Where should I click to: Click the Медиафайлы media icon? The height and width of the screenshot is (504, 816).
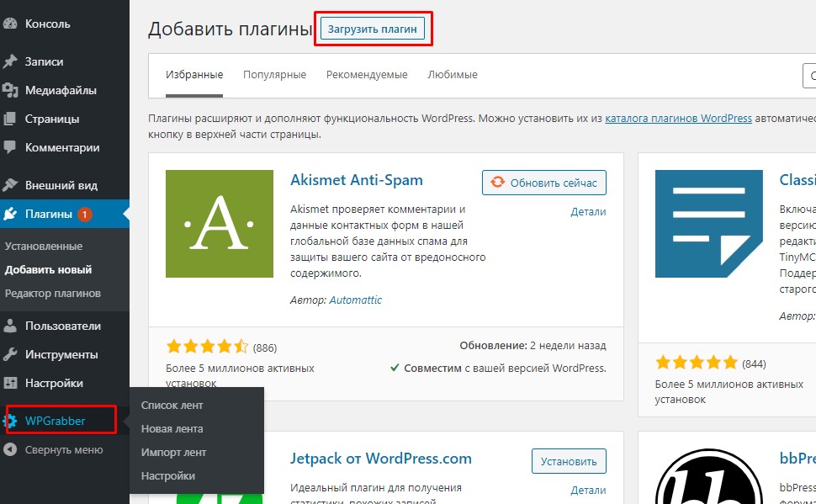[x=10, y=90]
